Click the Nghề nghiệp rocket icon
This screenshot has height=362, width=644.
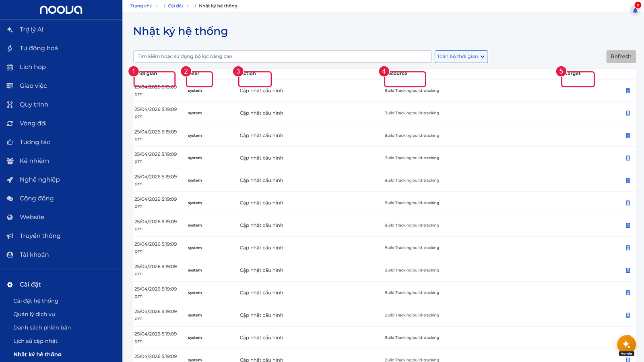(x=10, y=180)
